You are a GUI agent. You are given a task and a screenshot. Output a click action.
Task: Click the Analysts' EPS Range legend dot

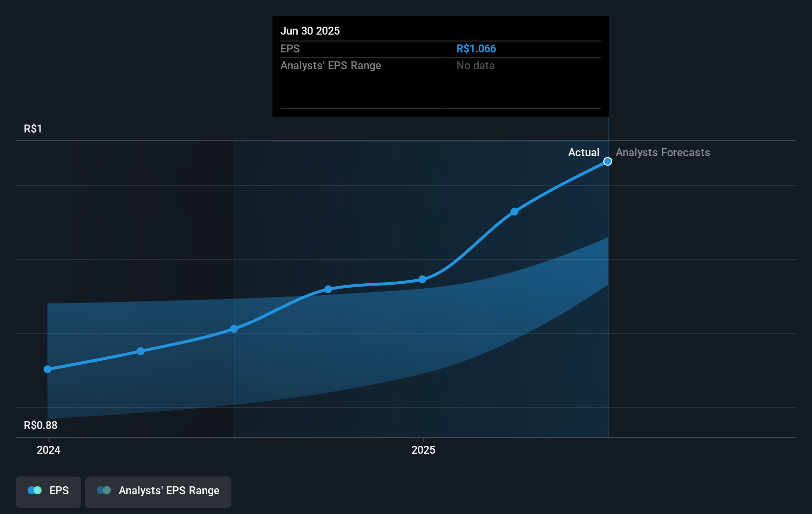pos(104,490)
